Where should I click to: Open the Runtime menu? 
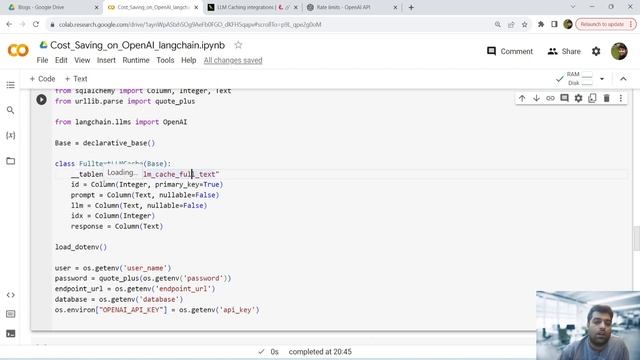[136, 60]
